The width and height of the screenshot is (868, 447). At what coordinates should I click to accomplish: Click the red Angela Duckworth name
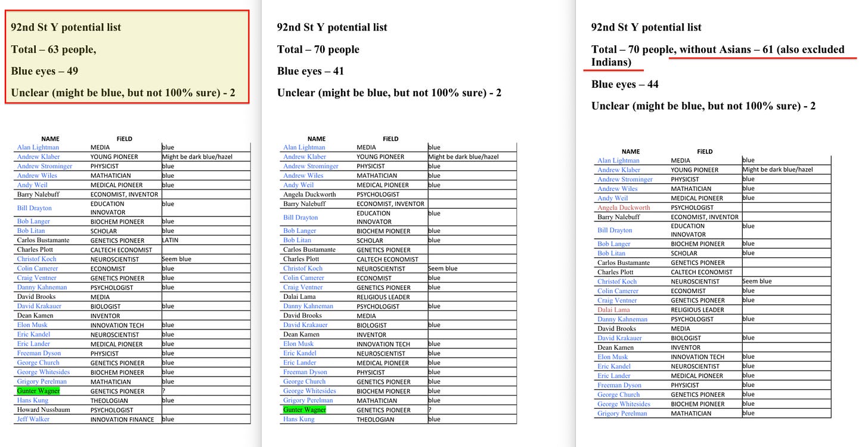tap(624, 208)
